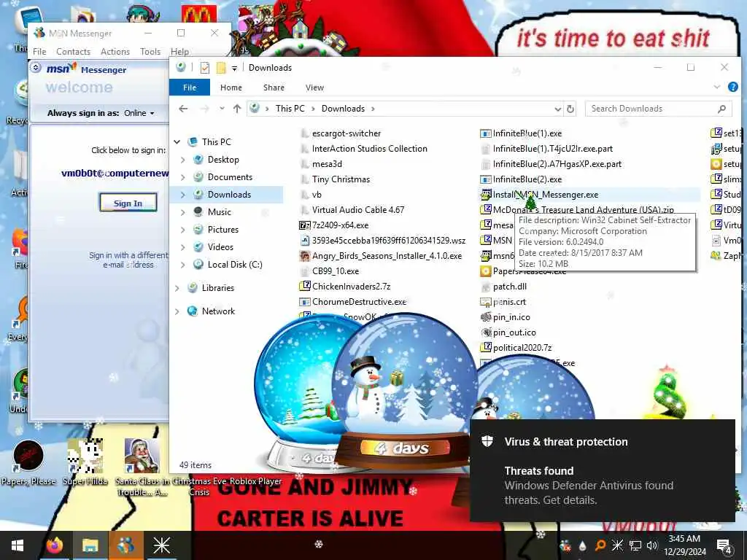Image resolution: width=747 pixels, height=560 pixels.
Task: Open the File tab in Explorer
Action: pos(190,87)
